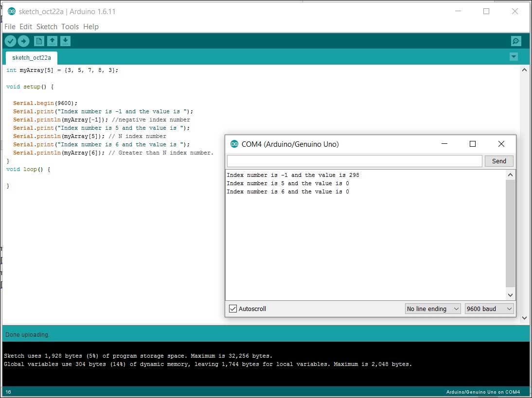This screenshot has height=398, width=532.
Task: Click the serial monitor text input field
Action: click(355, 161)
